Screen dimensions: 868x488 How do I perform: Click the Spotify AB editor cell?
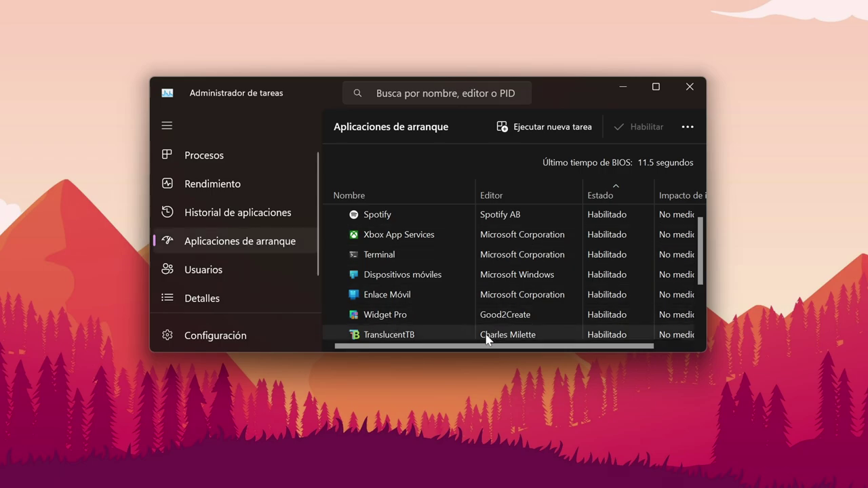coord(500,214)
